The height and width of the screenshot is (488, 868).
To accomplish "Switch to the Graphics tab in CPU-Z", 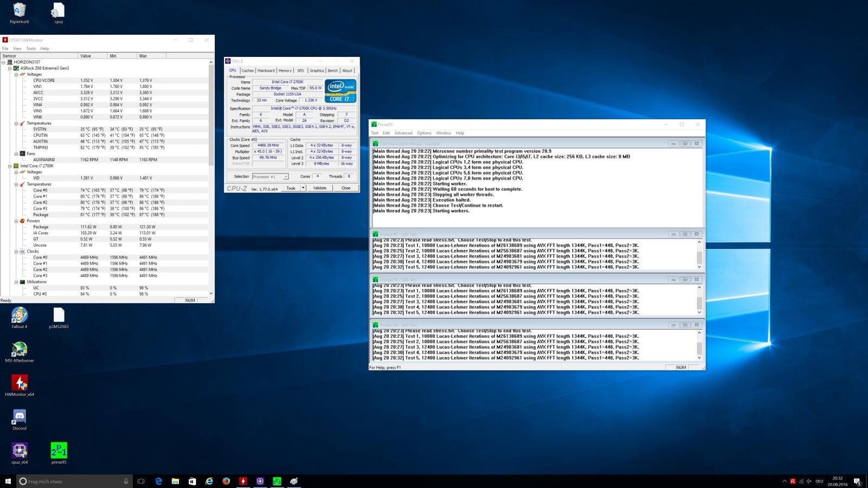I will pos(317,70).
